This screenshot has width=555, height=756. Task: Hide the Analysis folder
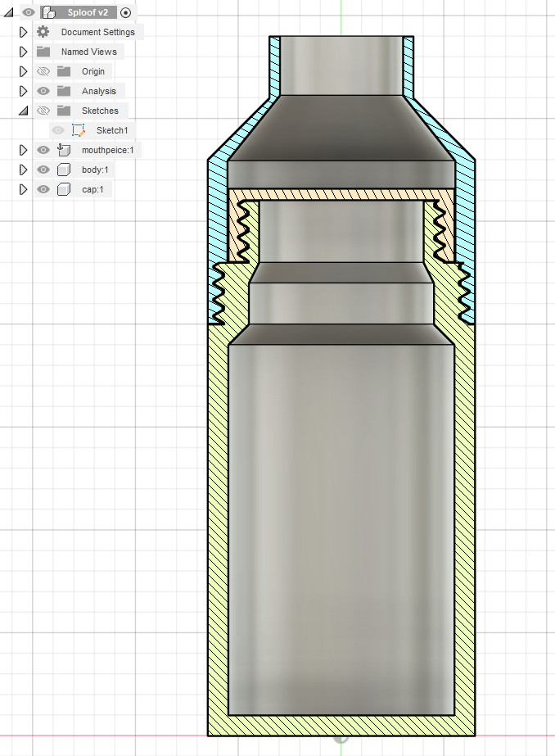(x=43, y=91)
